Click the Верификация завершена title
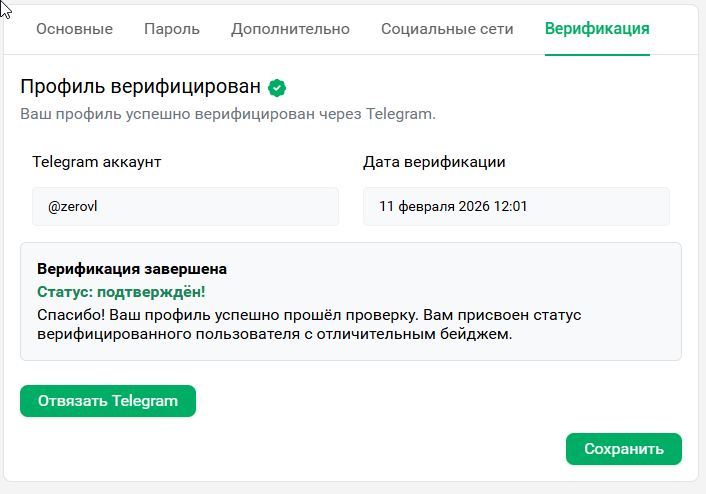This screenshot has width=706, height=494. point(132,269)
